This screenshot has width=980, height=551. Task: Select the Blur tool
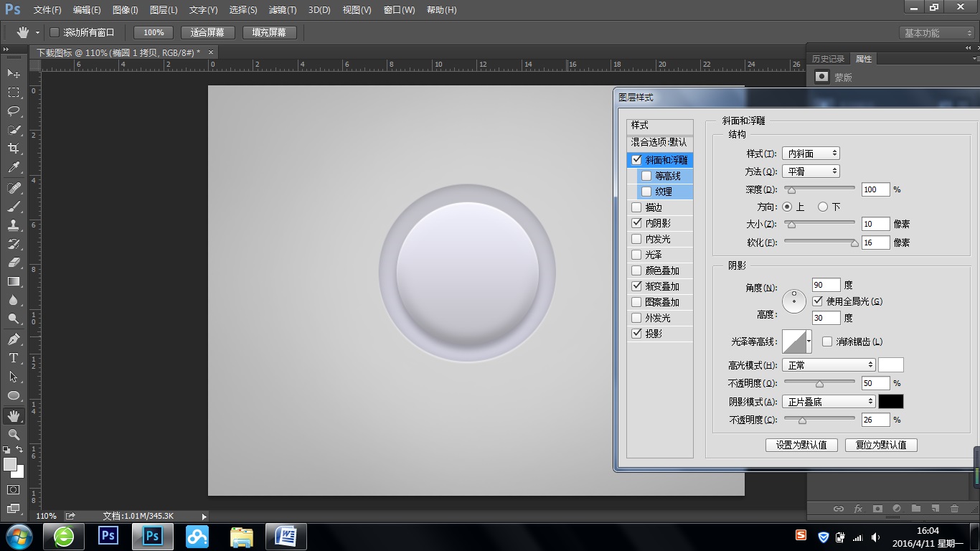(14, 300)
